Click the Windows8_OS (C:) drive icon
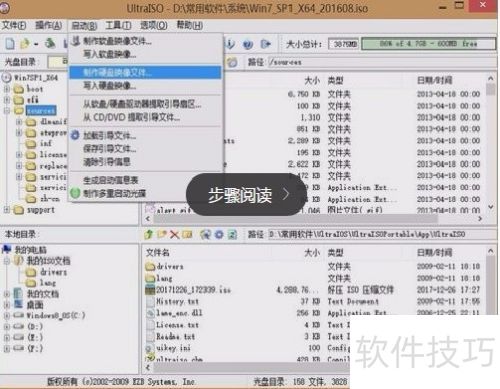Viewport: 500px width, 389px height. 18,315
